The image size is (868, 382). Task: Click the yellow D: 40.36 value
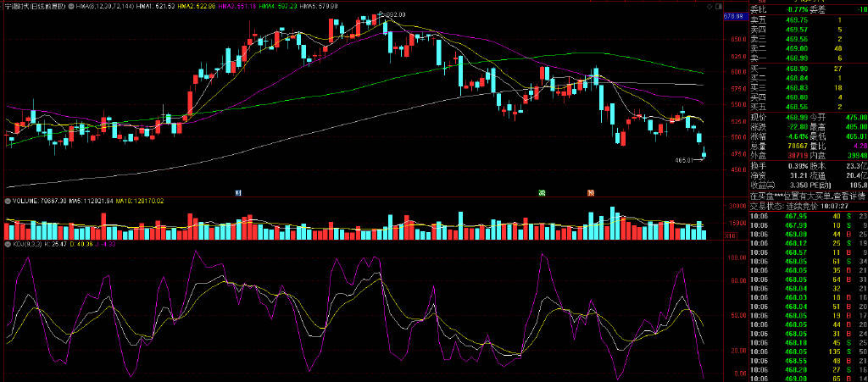81,244
